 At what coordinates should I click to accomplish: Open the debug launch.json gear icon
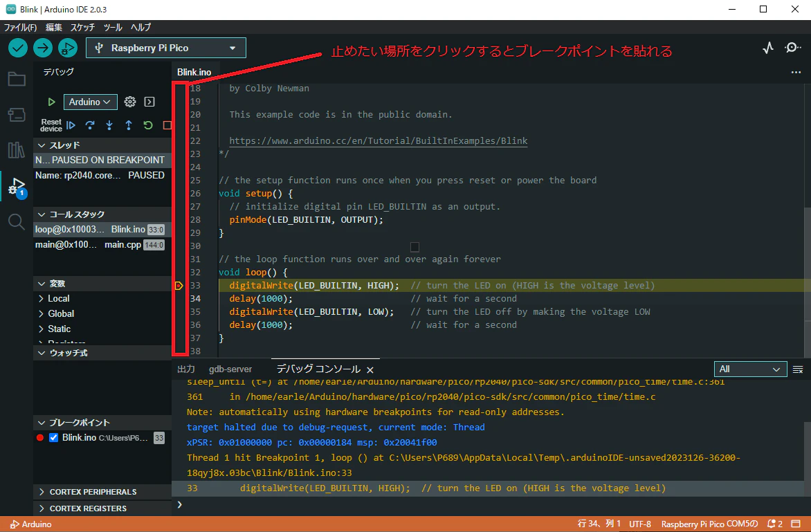tap(130, 102)
